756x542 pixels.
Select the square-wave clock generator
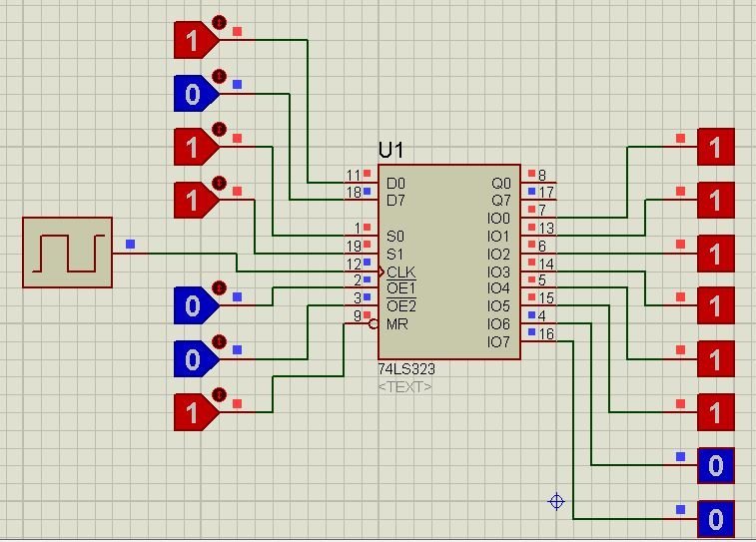coord(68,253)
